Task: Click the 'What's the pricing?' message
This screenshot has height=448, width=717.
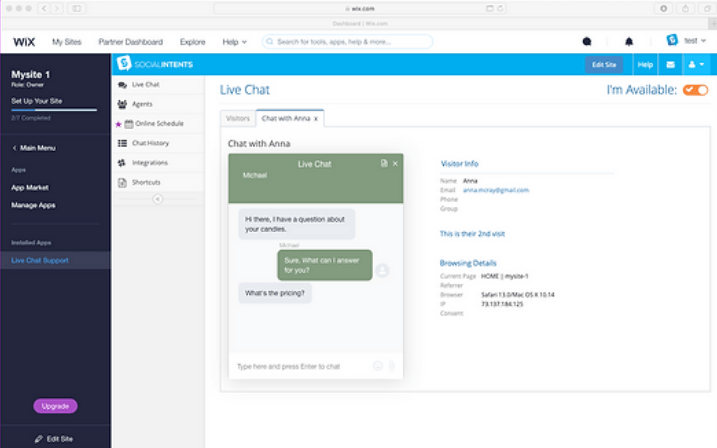Action: [275, 293]
